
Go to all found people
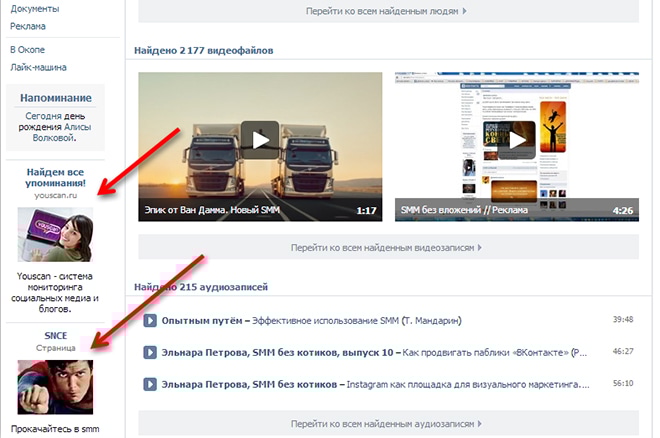click(386, 11)
